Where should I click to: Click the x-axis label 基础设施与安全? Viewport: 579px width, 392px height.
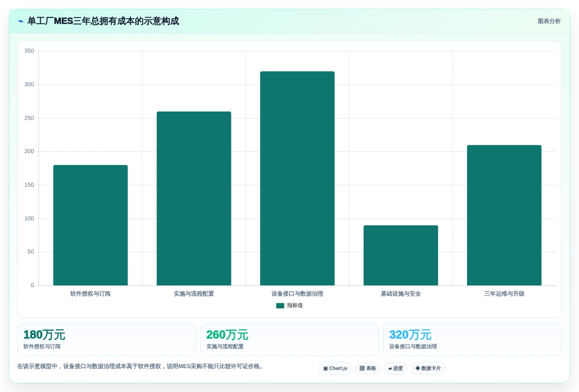401,294
